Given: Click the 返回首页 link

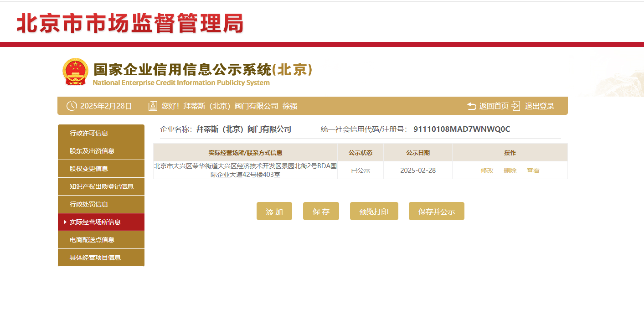Looking at the screenshot, I should point(494,106).
